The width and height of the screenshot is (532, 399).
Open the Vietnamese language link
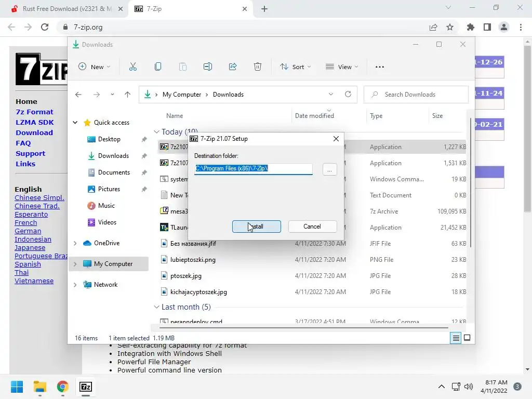[x=34, y=281]
